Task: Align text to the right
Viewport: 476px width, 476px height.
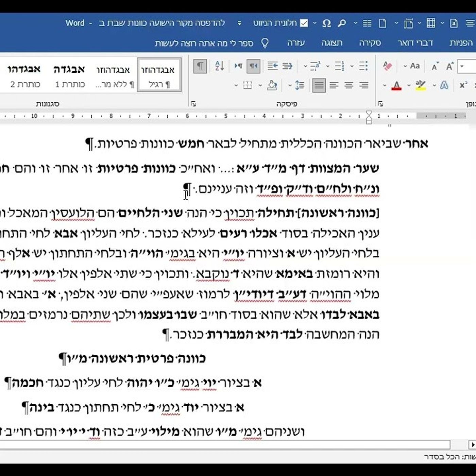Action: click(364, 85)
